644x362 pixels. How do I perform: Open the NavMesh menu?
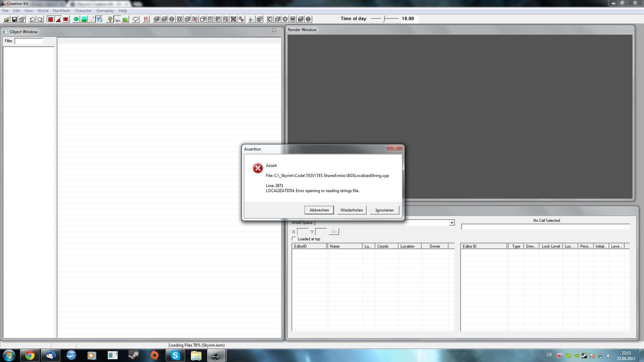[61, 11]
